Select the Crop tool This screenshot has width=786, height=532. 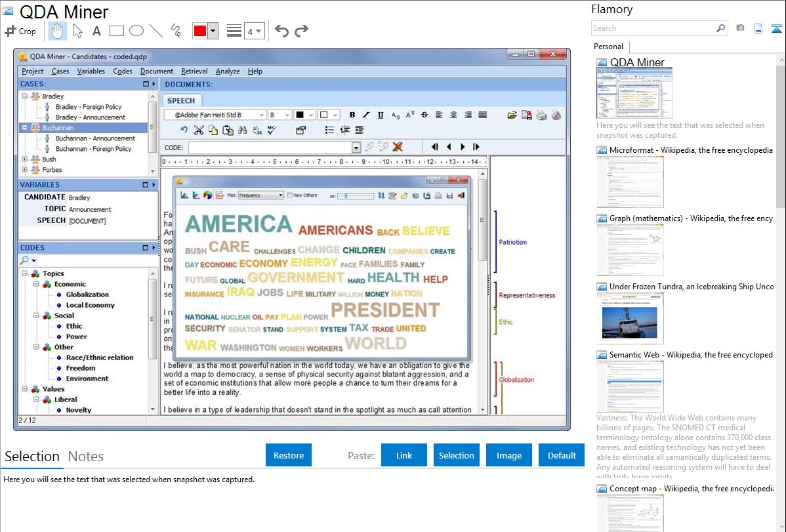pos(20,31)
